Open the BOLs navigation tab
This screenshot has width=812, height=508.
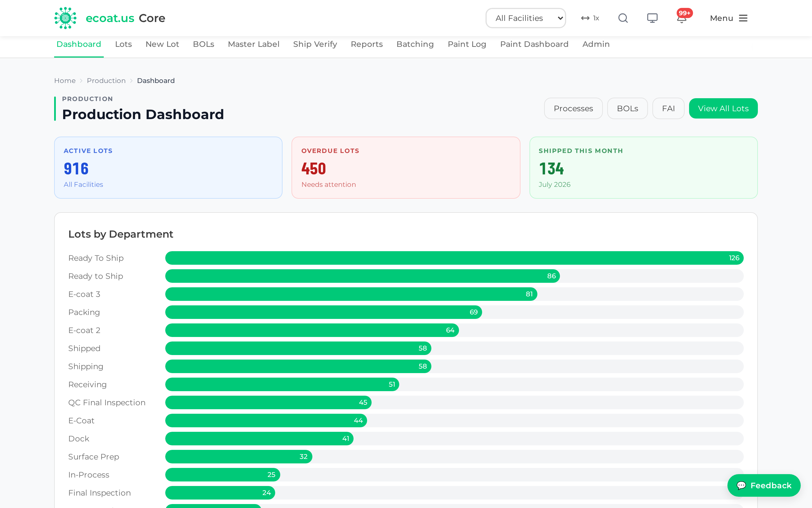click(x=204, y=44)
